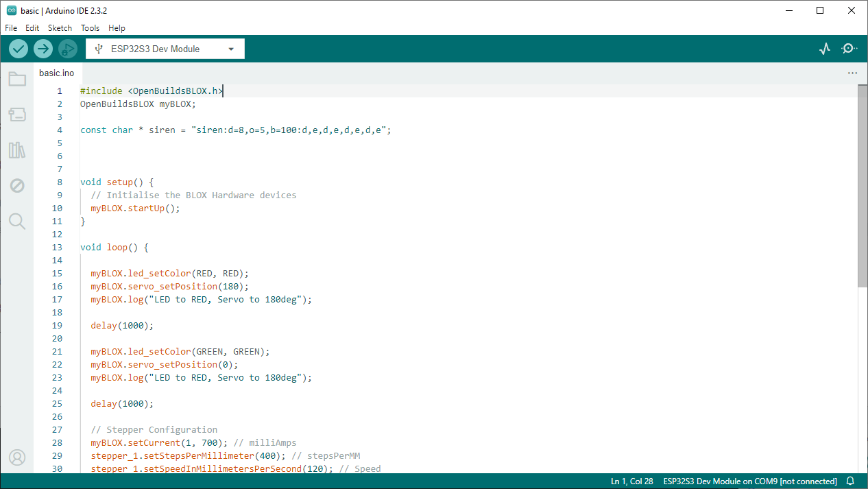The image size is (868, 489).
Task: Show the Boards Manager panel
Action: coord(17,115)
